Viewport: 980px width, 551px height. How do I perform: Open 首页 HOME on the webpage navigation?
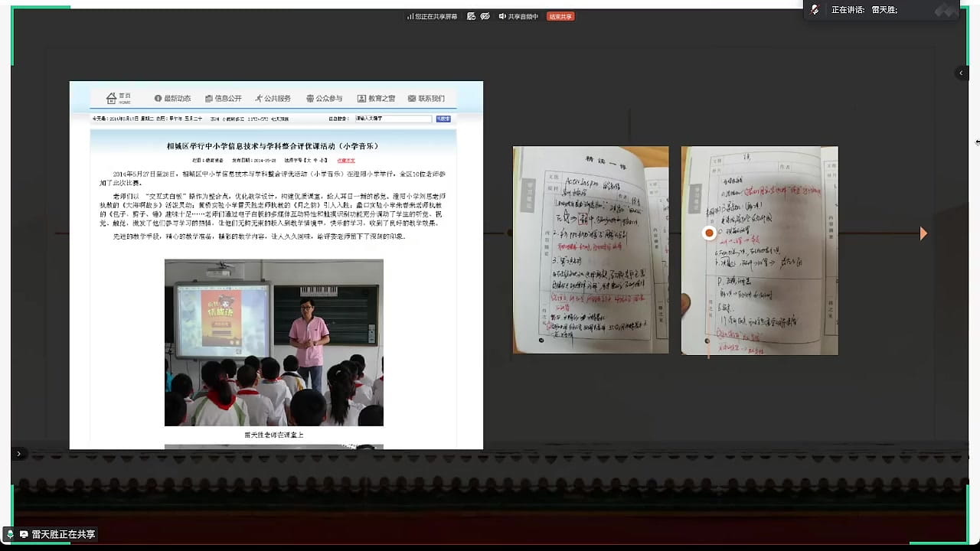[x=118, y=99]
